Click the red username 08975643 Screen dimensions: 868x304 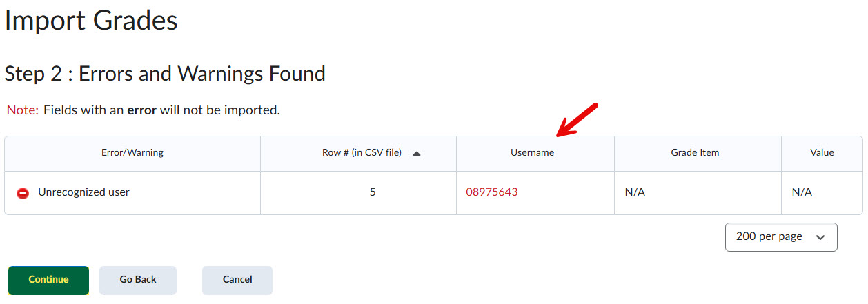pyautogui.click(x=492, y=192)
